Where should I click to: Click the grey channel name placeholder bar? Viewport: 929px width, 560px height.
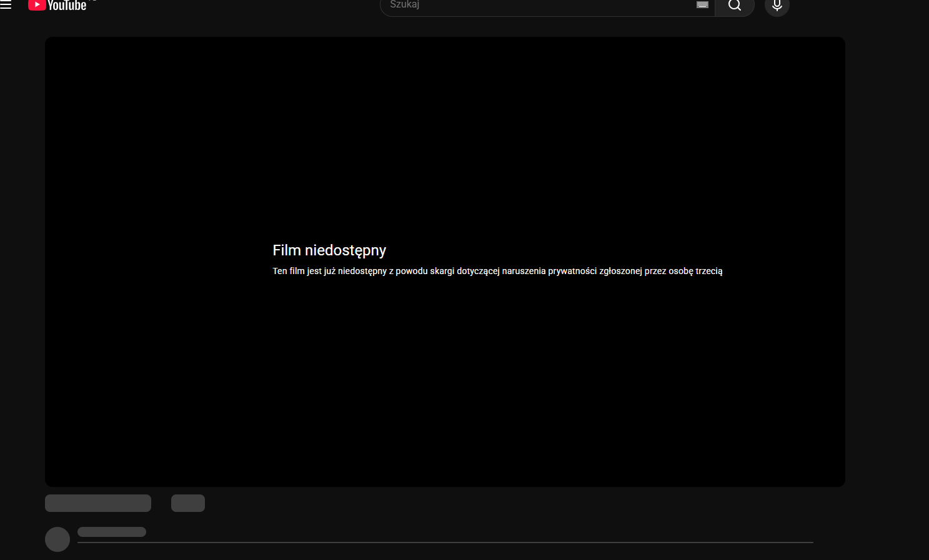click(112, 532)
